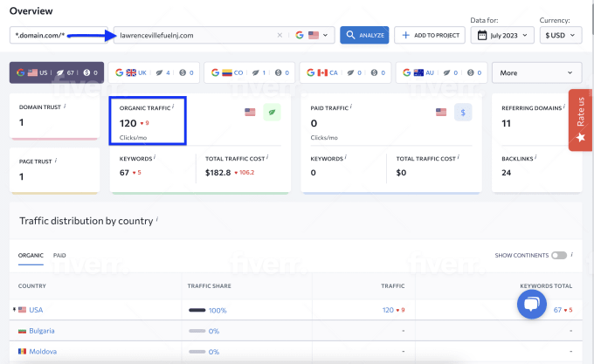
Task: Click the info icon beside Referring Domains
Action: [564, 106]
